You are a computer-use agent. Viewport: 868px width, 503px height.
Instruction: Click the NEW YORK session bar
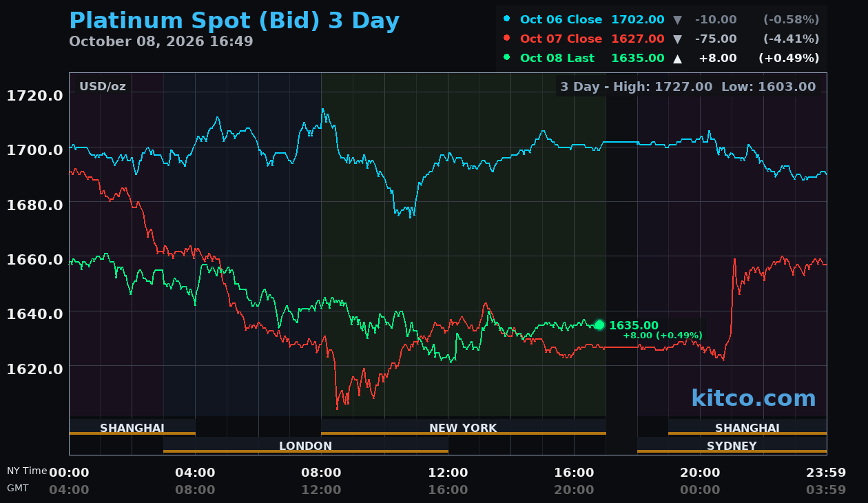click(x=463, y=427)
